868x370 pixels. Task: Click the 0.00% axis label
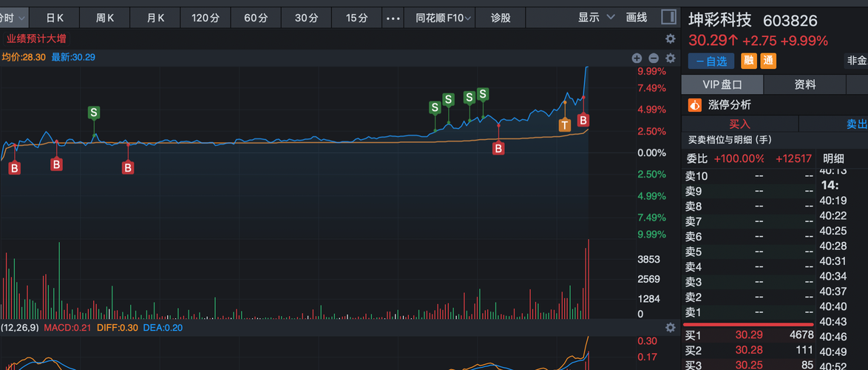(651, 152)
